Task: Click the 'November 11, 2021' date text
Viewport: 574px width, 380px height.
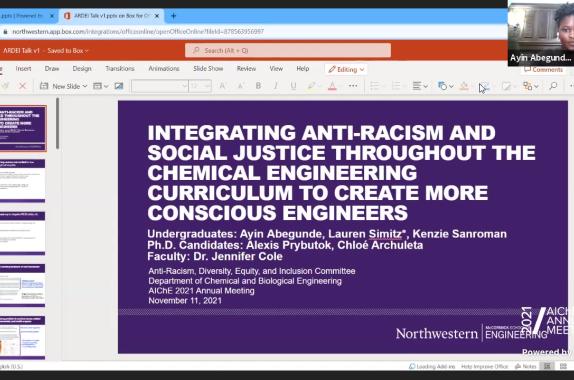Action: (185, 301)
